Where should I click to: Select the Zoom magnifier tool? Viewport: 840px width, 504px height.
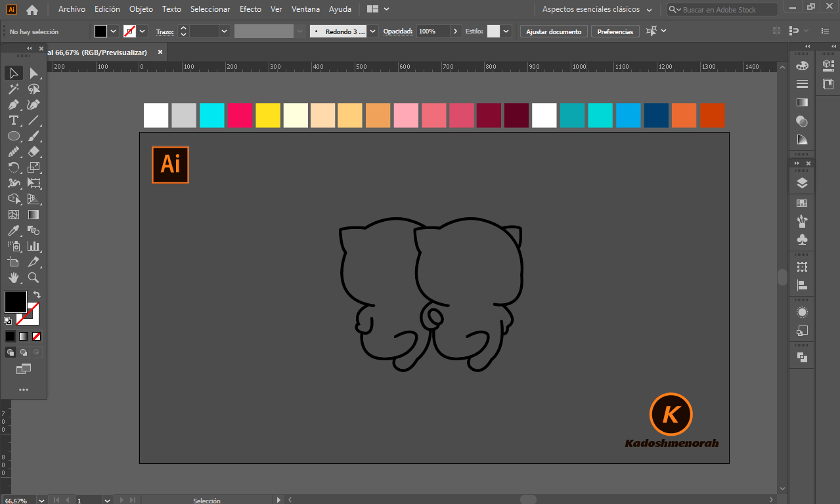(33, 278)
